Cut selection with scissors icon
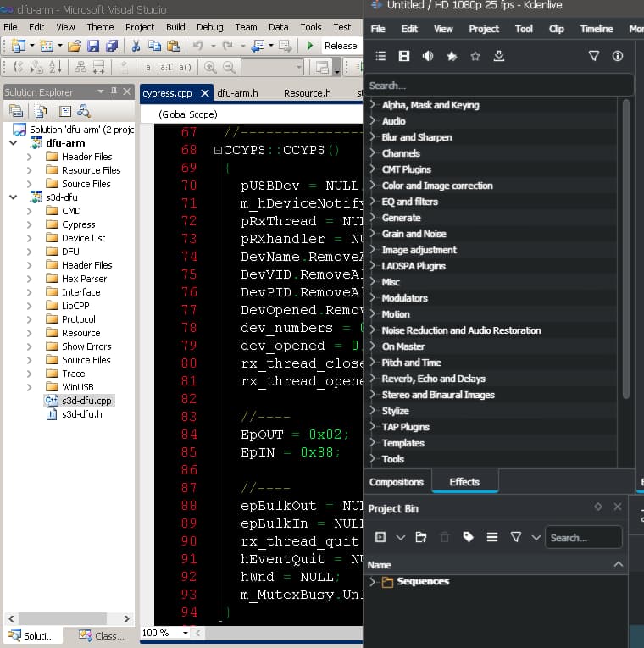 pyautogui.click(x=136, y=46)
